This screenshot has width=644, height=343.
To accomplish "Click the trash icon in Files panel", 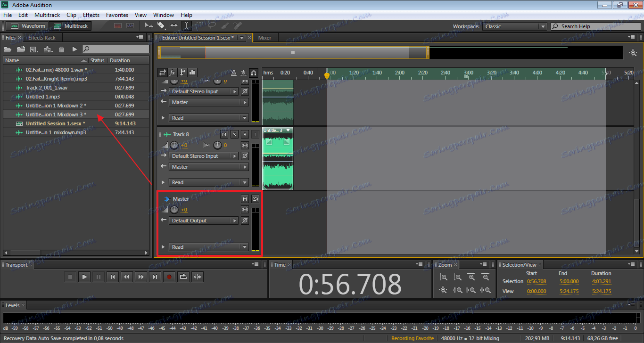I will (61, 49).
